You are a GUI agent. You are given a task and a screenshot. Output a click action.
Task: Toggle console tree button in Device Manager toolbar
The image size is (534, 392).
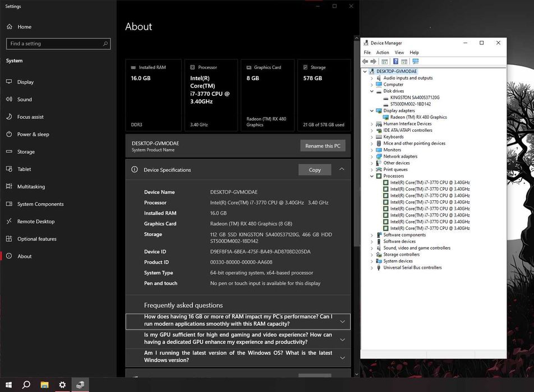click(x=384, y=61)
